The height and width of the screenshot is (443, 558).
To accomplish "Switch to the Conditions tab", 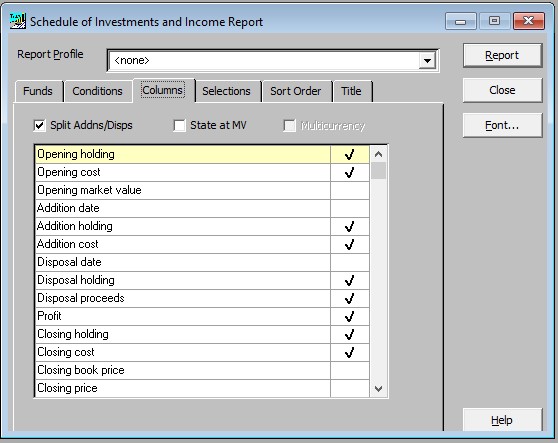I will point(97,91).
